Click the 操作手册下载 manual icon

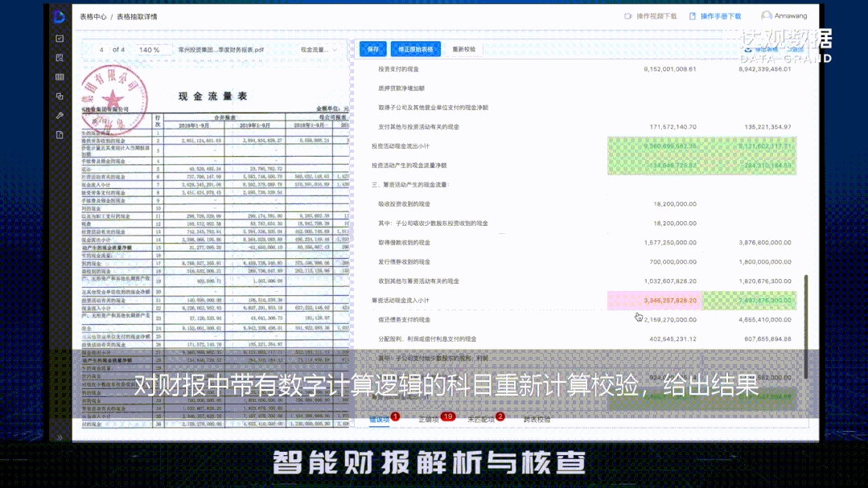693,17
